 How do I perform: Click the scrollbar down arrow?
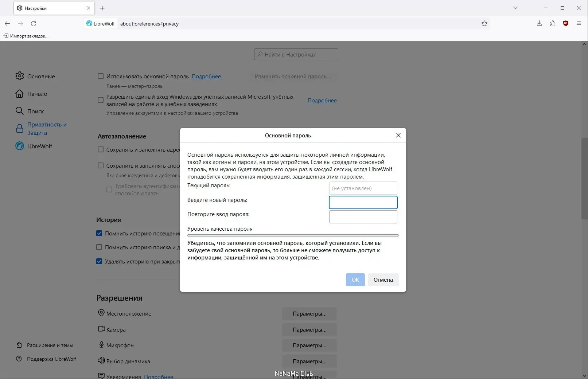[x=584, y=375]
